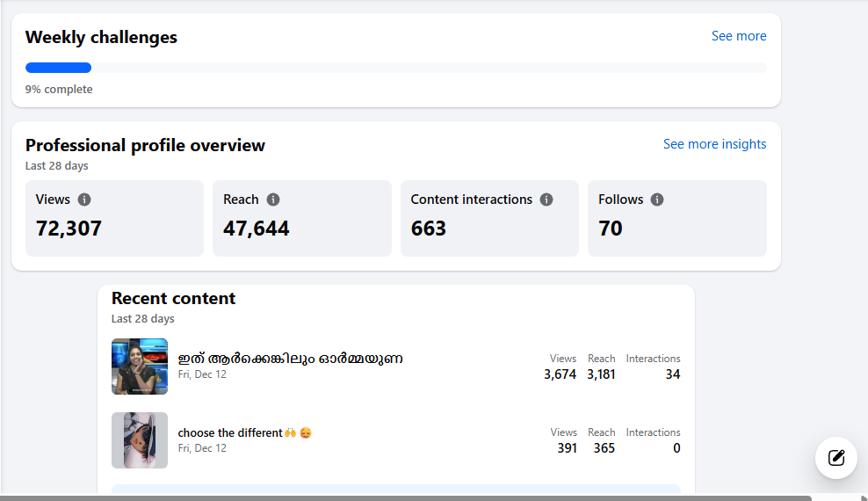Select the Content interactions 663 card

489,219
